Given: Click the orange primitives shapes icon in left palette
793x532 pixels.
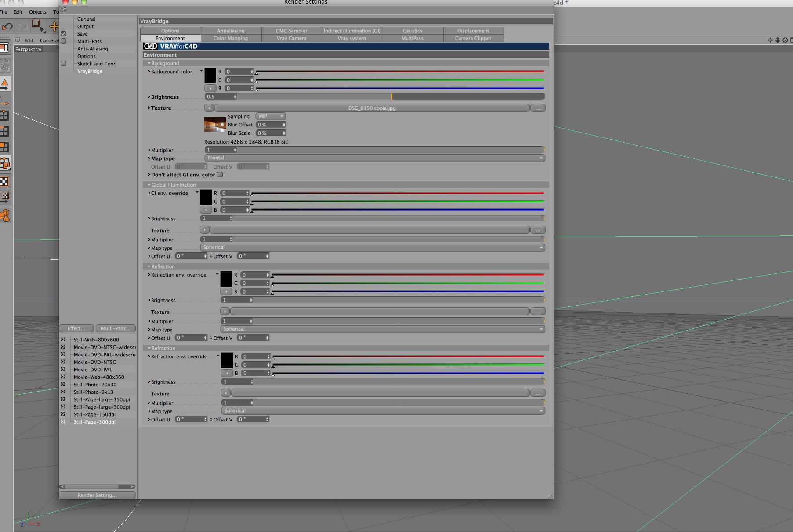Looking at the screenshot, I should pyautogui.click(x=5, y=216).
